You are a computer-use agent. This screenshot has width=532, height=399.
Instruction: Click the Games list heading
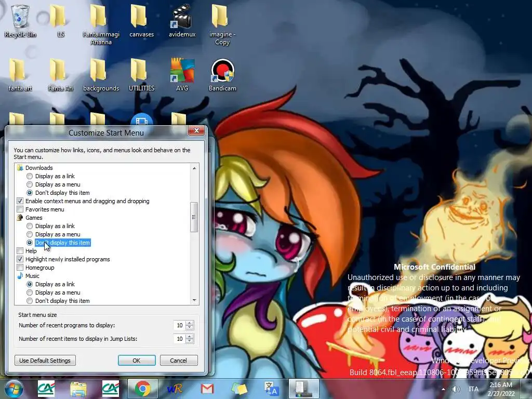pyautogui.click(x=34, y=218)
